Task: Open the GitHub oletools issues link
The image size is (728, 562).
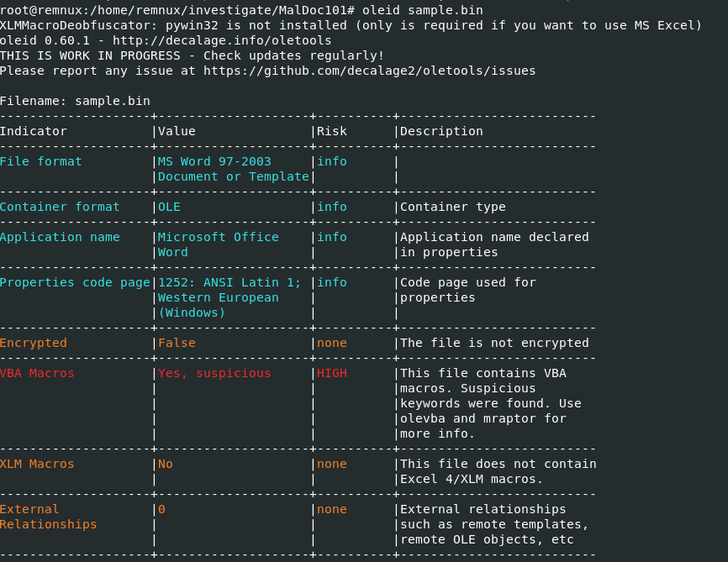Action: (369, 71)
